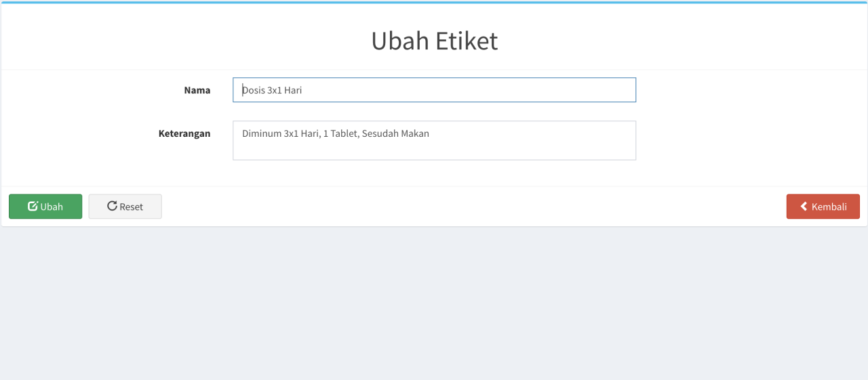Screen dimensions: 868x380
Task: Click the edit icon on the Ubah button
Action: point(33,207)
